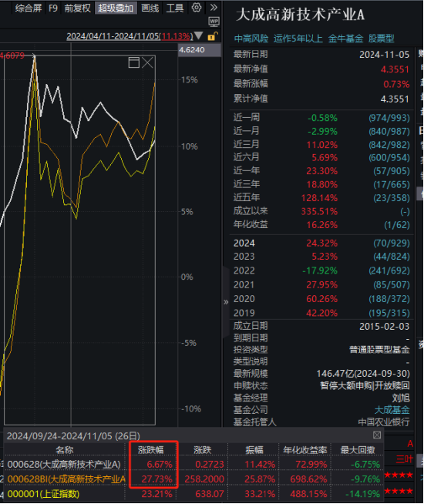Click 基金托管人 中国农业银行
This screenshot has height=504, width=424.
click(384, 422)
